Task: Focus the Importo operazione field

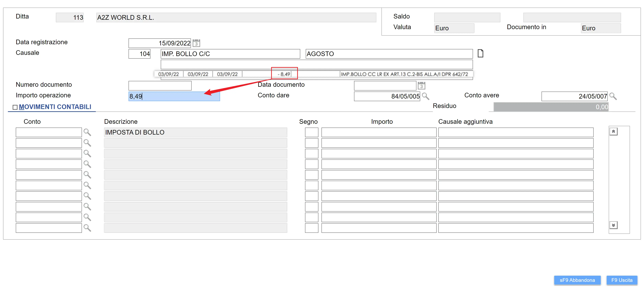Action: (174, 96)
